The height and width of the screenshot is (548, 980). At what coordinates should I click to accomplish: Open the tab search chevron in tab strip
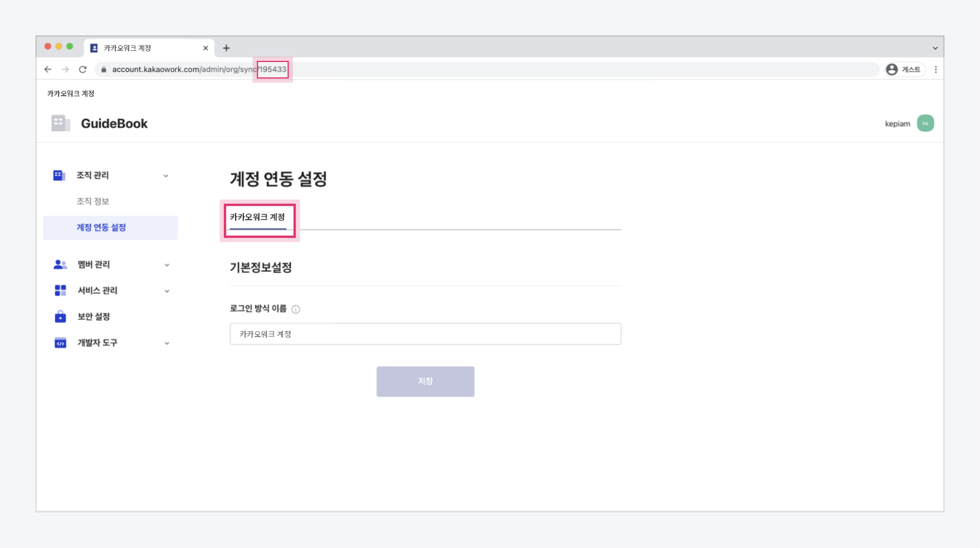935,48
